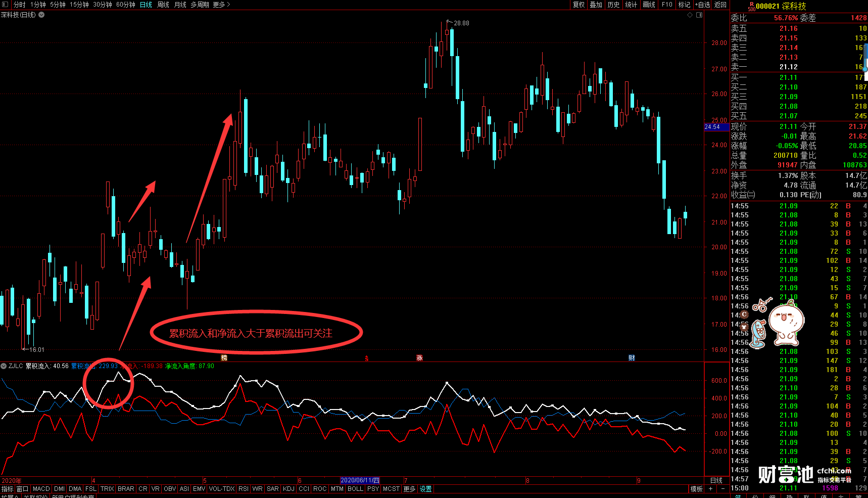Switch to 分时 intraday chart
This screenshot has width=868, height=498.
pyautogui.click(x=19, y=5)
